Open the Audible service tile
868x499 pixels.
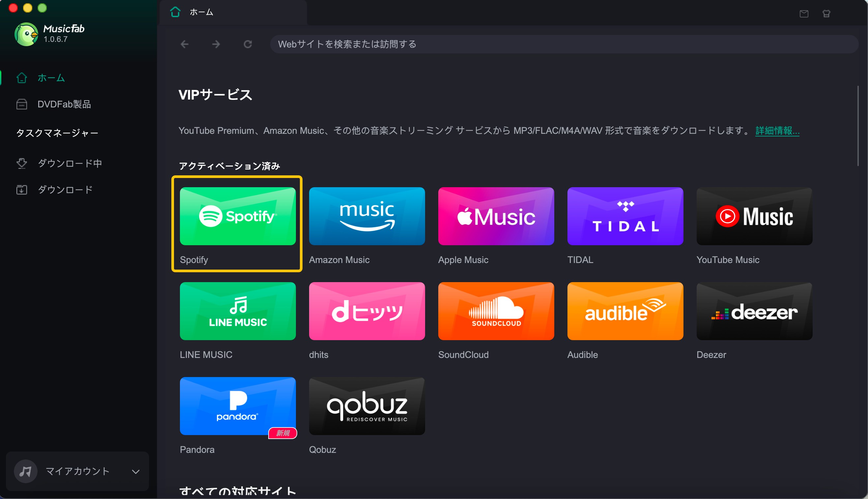[x=625, y=311]
